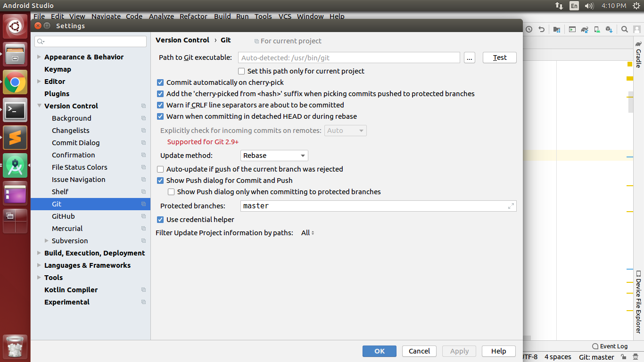Open the Window menu
Screen dimensions: 644x362
coord(310,16)
